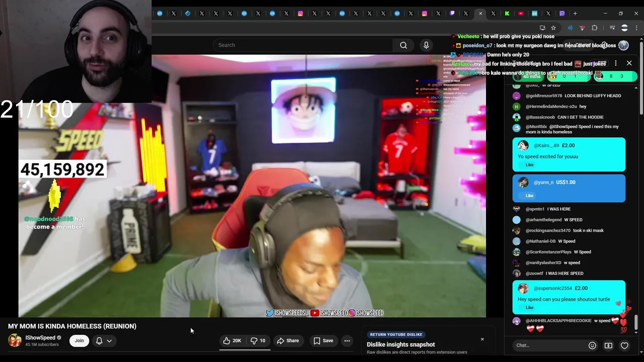Open the YouTube account avatar

coord(623,45)
